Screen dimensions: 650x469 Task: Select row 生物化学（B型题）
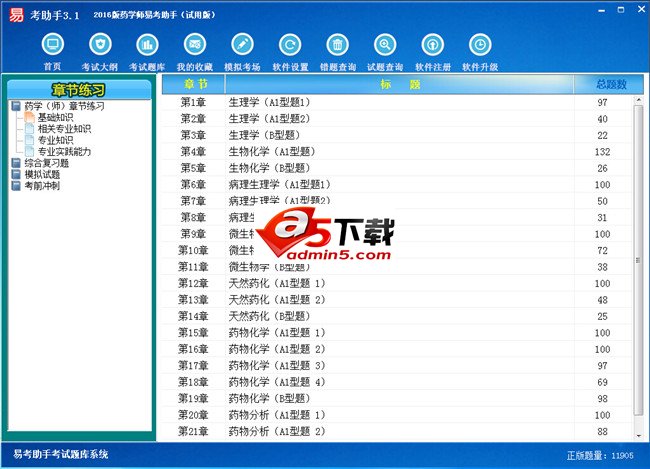397,168
